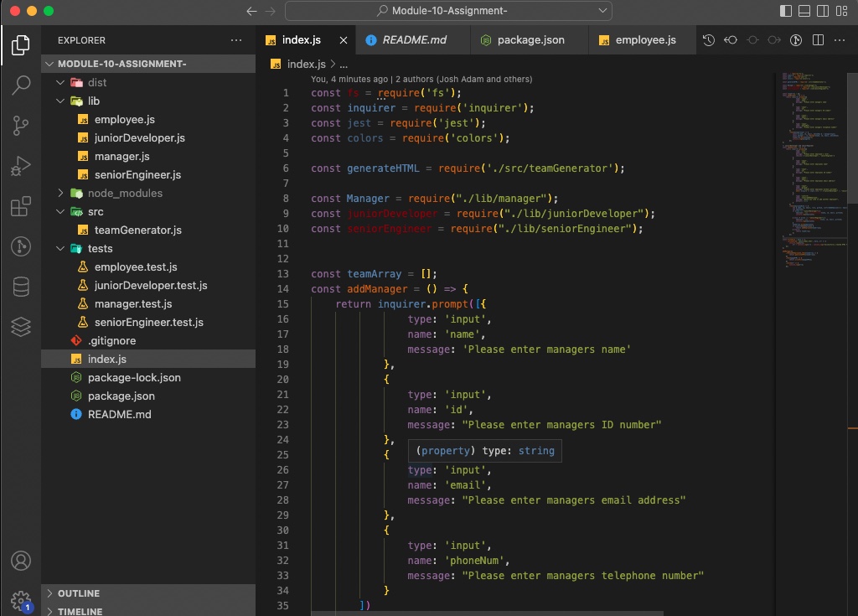
Task: Open the .gitignore file
Action: 148,340
